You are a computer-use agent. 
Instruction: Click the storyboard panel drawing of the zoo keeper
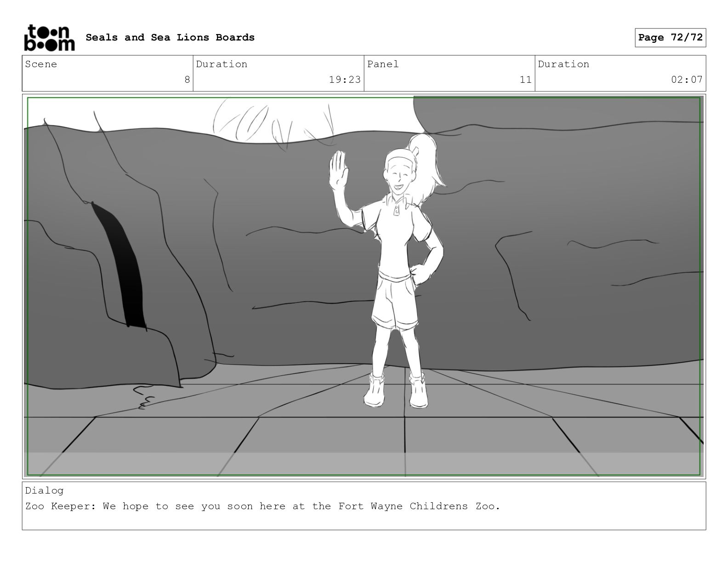pyautogui.click(x=364, y=286)
